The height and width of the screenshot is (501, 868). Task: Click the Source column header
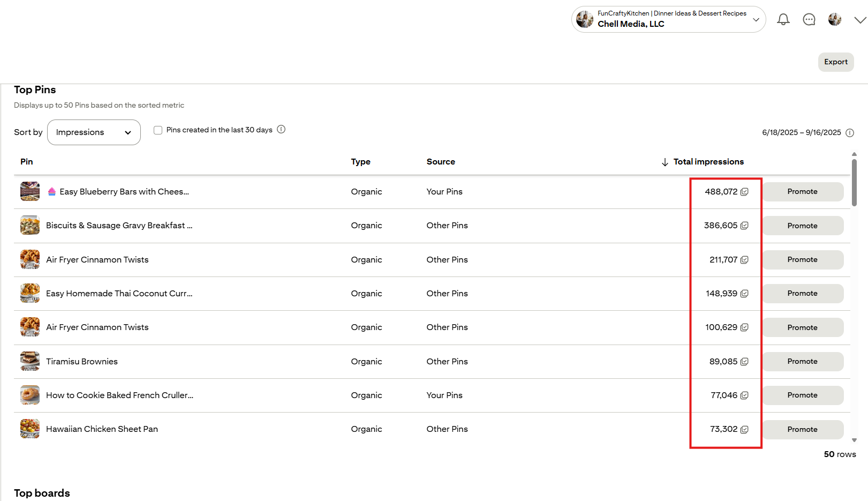tap(440, 162)
